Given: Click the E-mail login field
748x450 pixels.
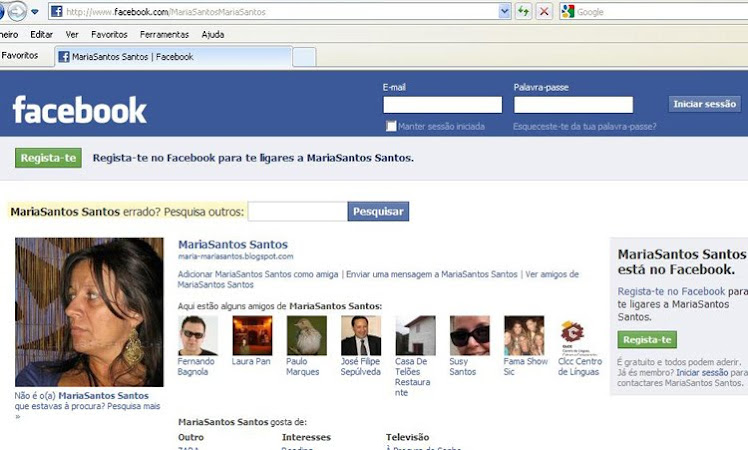Looking at the screenshot, I should coord(443,105).
